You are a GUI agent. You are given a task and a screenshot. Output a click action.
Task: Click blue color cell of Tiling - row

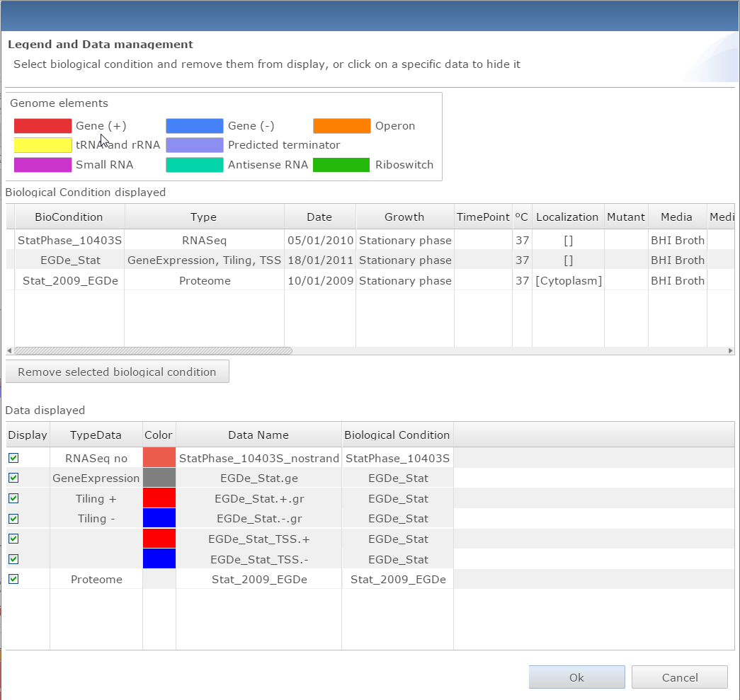pos(159,518)
